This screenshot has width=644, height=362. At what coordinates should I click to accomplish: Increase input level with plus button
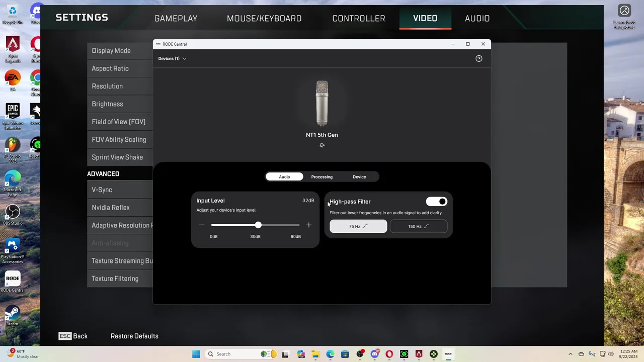point(309,225)
